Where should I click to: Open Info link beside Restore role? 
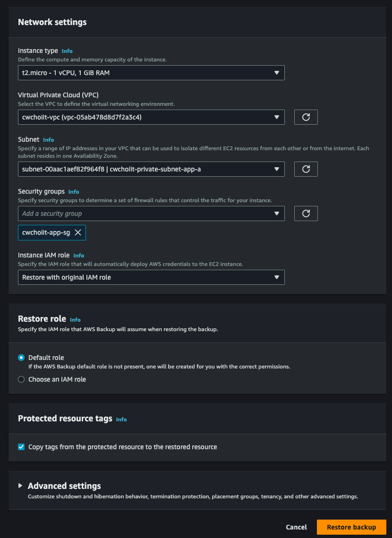[75, 320]
